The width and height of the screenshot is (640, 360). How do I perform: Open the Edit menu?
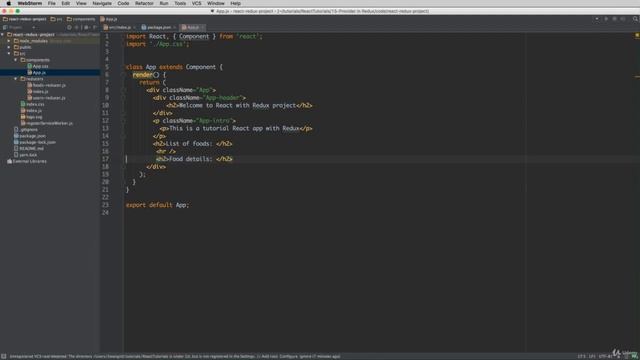point(65,3)
